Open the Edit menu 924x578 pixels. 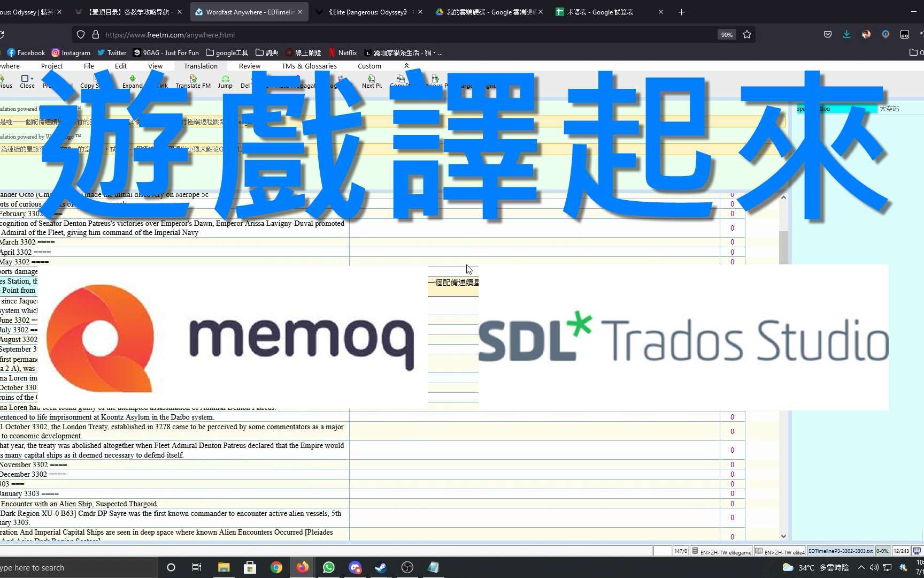click(121, 66)
